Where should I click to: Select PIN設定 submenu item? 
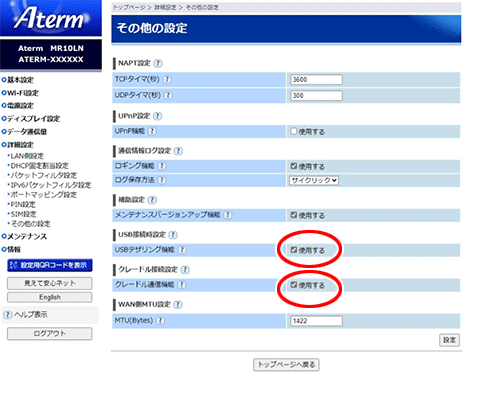coord(22,204)
